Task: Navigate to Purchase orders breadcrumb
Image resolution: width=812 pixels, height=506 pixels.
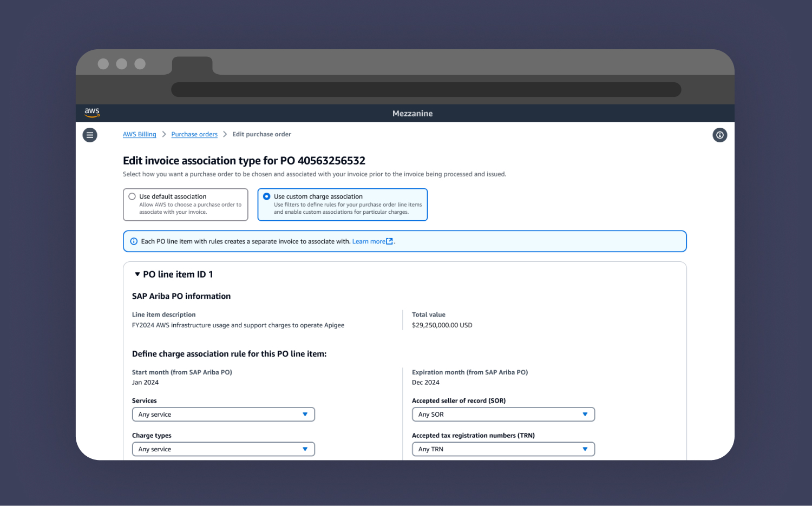Action: 194,134
